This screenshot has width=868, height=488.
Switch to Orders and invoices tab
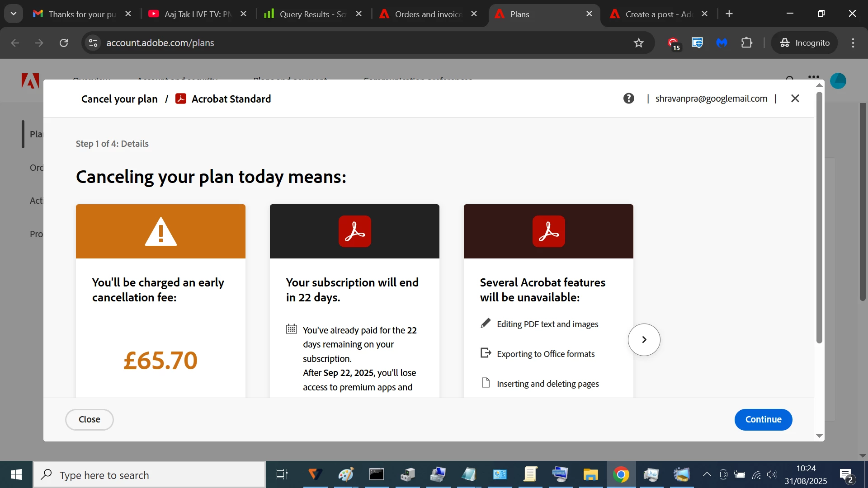tap(427, 14)
